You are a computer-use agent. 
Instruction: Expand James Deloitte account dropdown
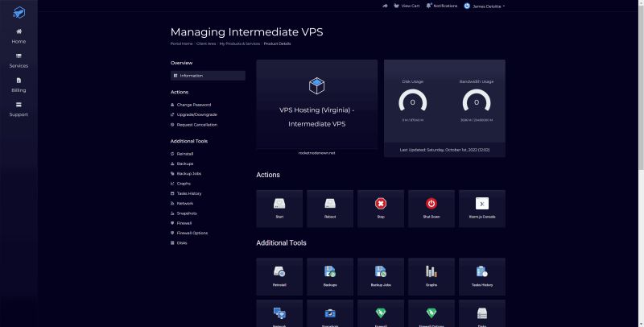pyautogui.click(x=485, y=6)
